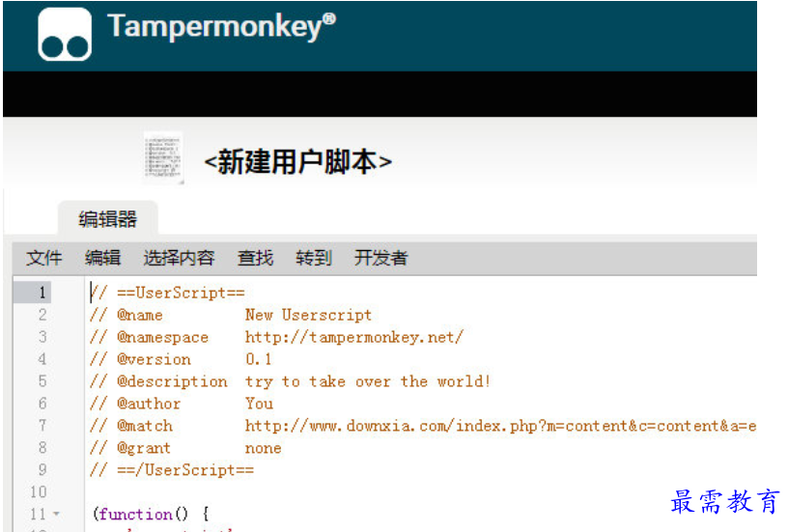The height and width of the screenshot is (532, 788).
Task: Click the <新建用户脚本> heading
Action: click(298, 162)
